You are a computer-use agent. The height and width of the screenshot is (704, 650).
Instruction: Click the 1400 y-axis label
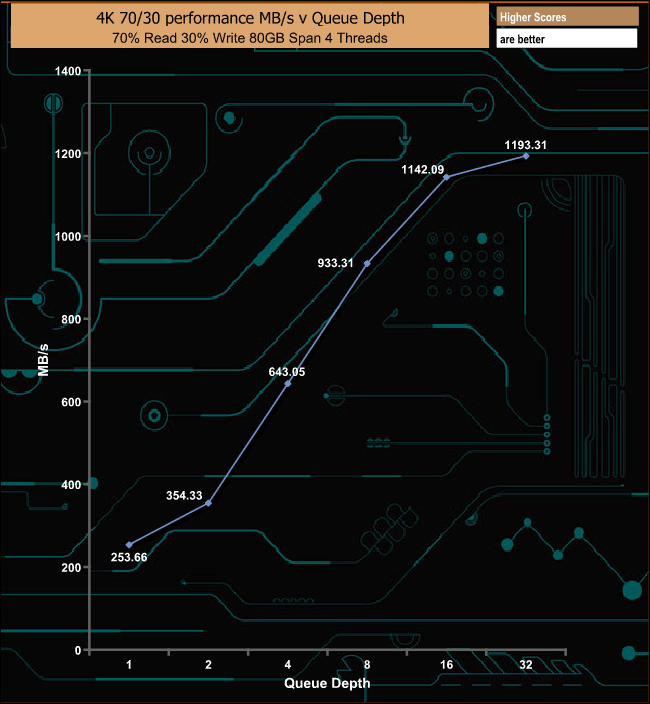pos(68,71)
